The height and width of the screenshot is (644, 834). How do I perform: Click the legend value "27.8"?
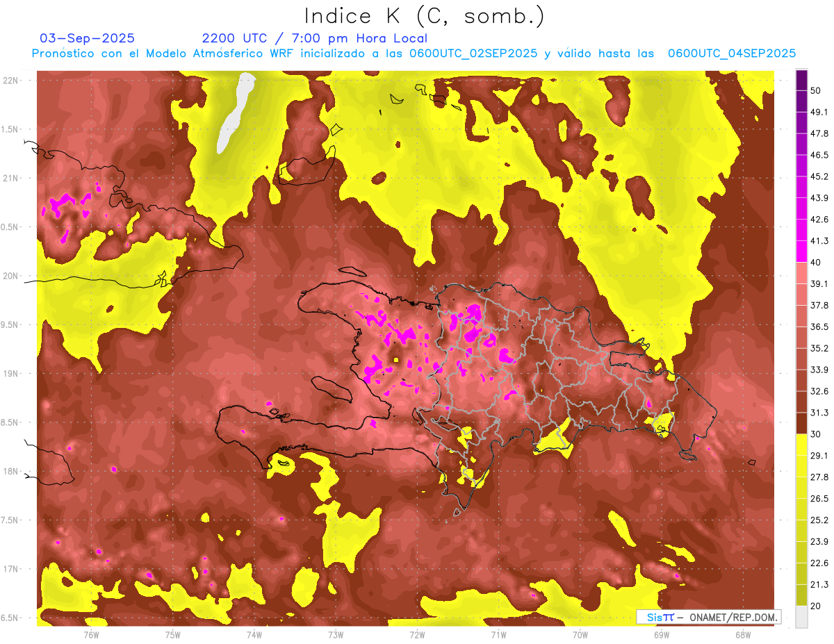pyautogui.click(x=819, y=477)
